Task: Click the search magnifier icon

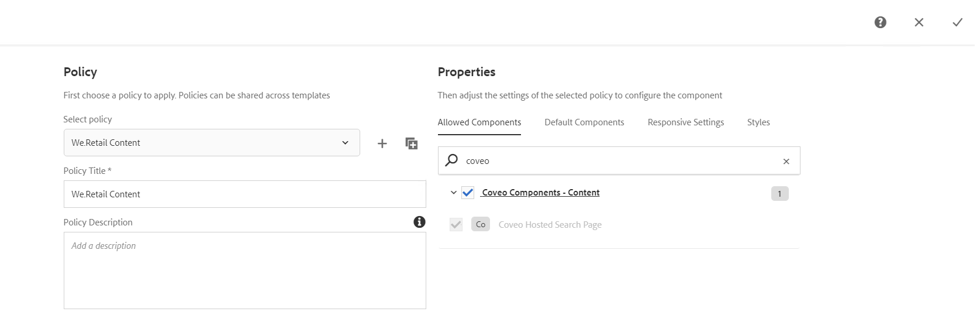Action: pos(451,160)
